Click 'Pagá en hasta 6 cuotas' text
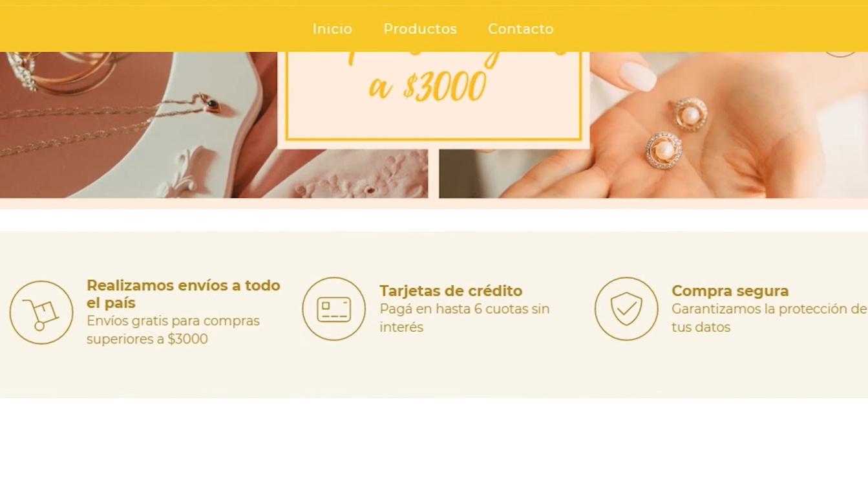Image resolution: width=868 pixels, height=489 pixels. [464, 318]
